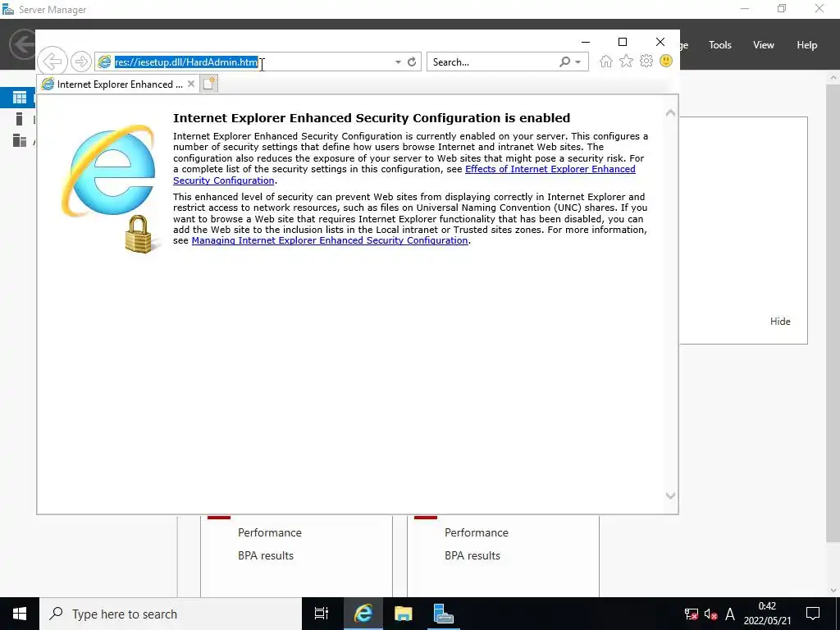840x630 pixels.
Task: Open the taskbar clock and date
Action: pos(767,614)
